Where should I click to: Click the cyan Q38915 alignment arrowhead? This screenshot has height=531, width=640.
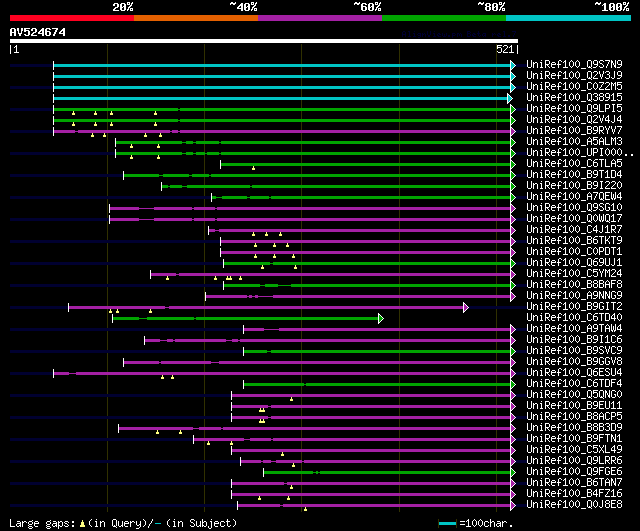[510, 98]
